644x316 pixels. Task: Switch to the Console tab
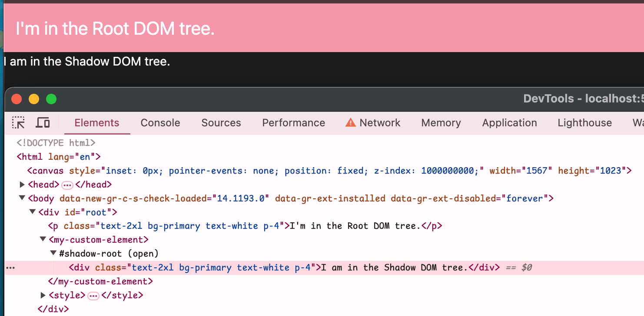(x=160, y=123)
